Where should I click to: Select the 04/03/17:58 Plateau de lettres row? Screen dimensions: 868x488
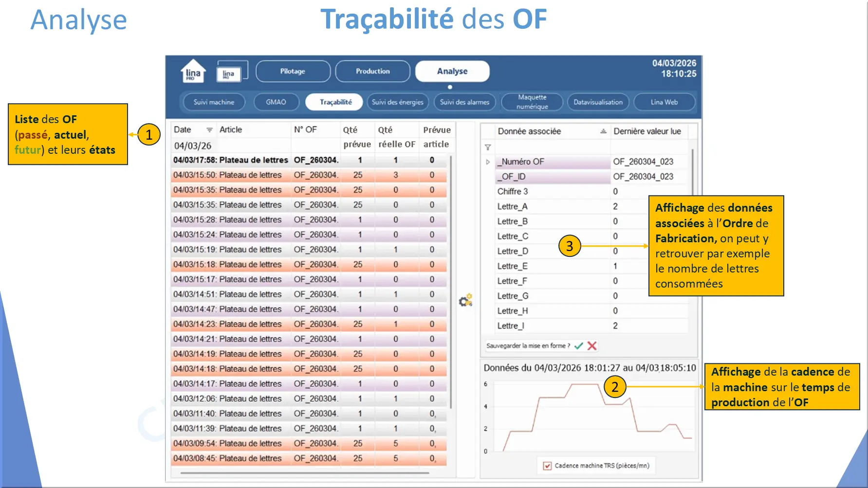[309, 160]
